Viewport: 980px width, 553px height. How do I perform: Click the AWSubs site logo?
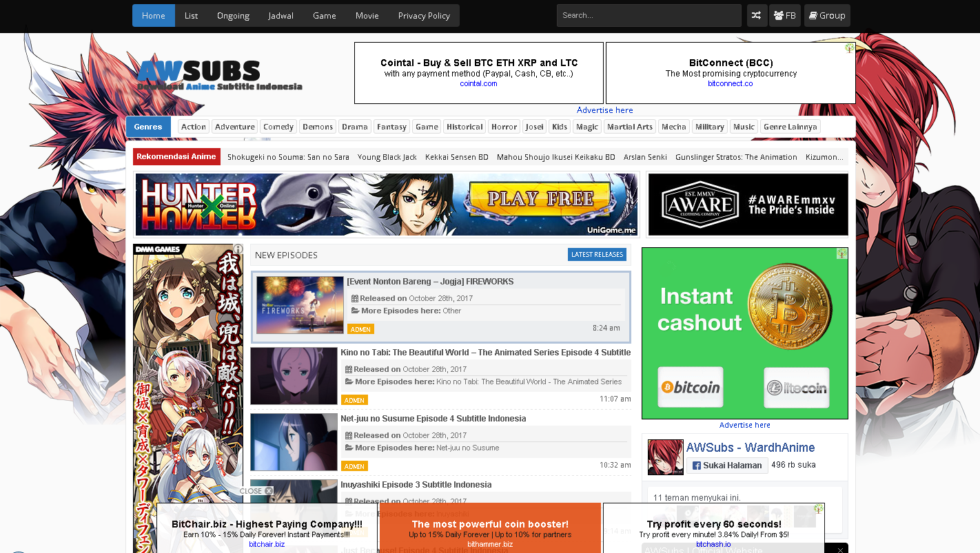219,76
